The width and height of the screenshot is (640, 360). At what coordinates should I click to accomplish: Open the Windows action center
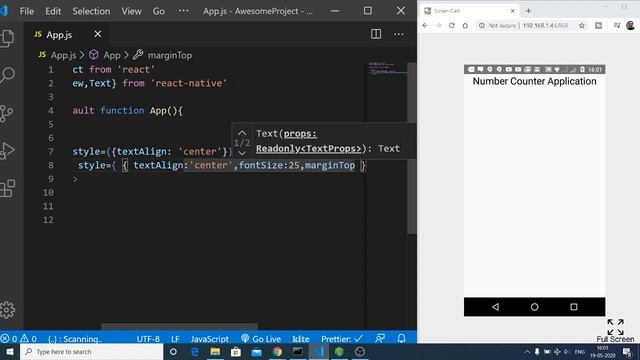(x=627, y=351)
